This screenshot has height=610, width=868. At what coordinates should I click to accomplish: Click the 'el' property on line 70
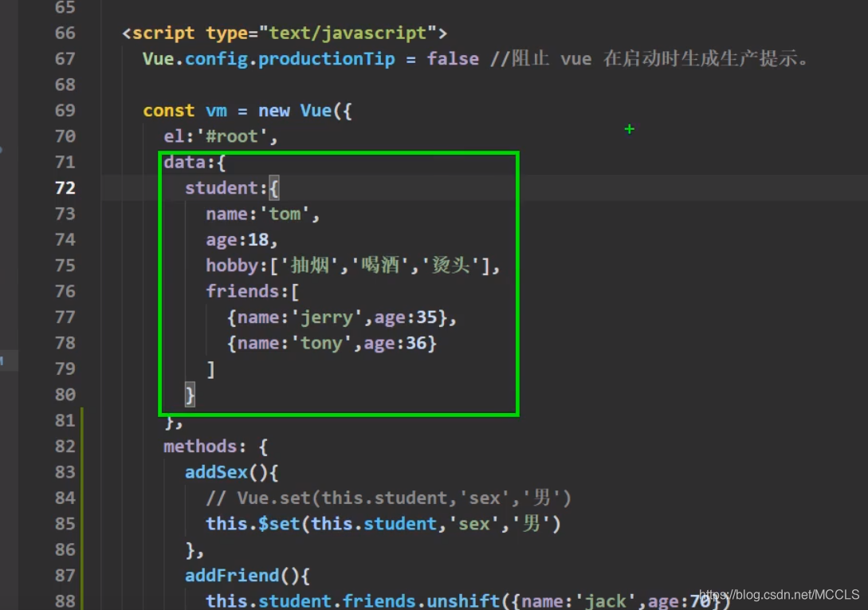pos(174,136)
